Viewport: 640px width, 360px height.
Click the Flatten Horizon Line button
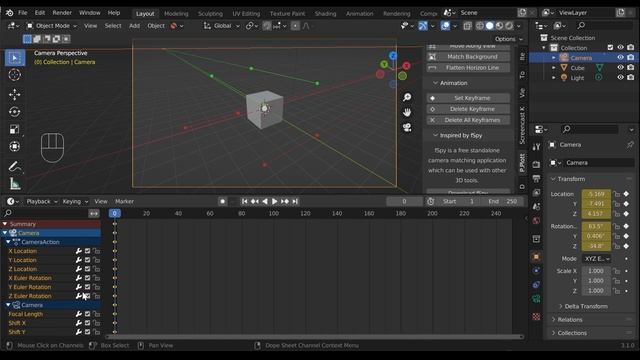468,68
